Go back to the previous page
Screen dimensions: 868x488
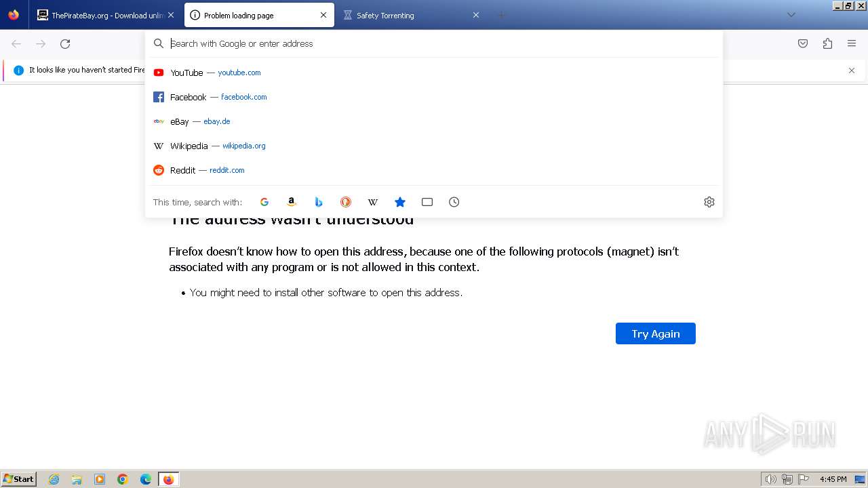(x=16, y=44)
